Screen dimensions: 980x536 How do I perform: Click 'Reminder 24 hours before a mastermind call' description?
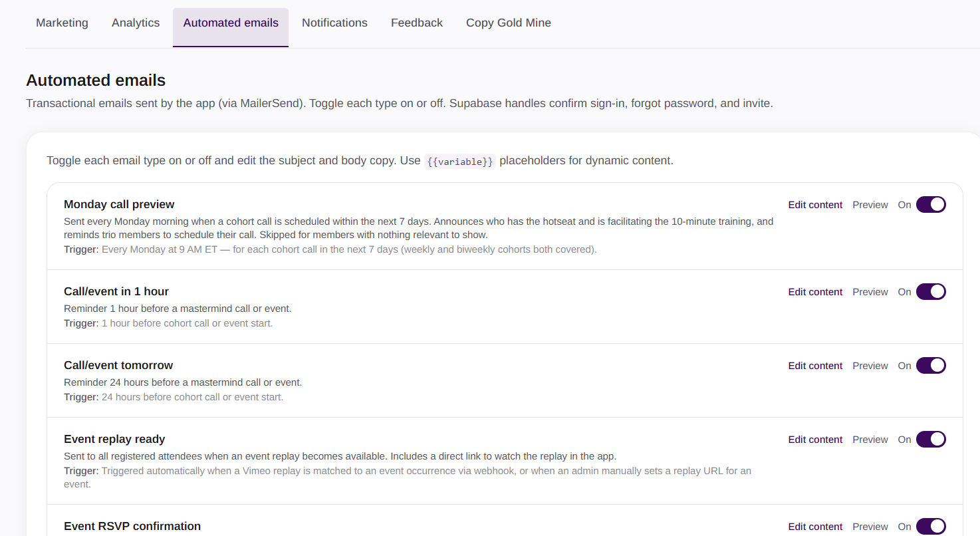tap(183, 382)
